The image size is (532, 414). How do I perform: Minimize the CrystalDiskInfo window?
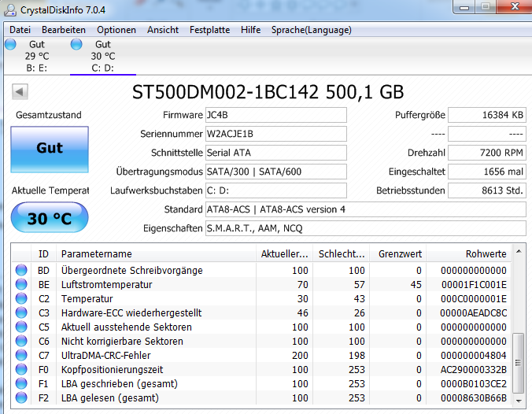pos(464,7)
